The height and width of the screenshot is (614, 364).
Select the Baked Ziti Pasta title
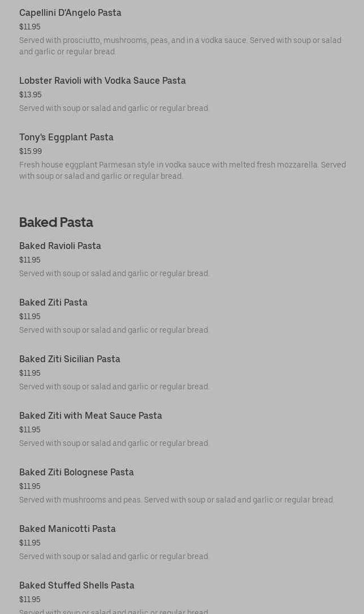[53, 302]
